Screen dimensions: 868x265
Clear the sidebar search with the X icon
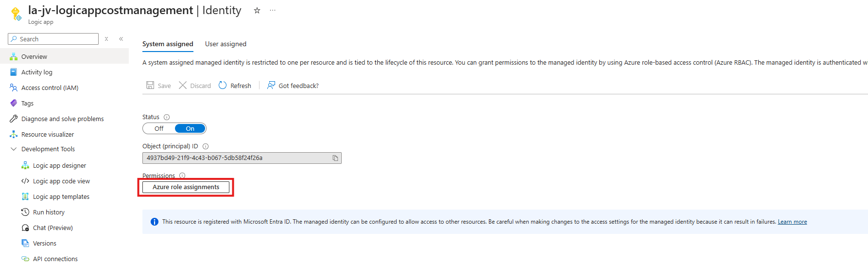[106, 39]
